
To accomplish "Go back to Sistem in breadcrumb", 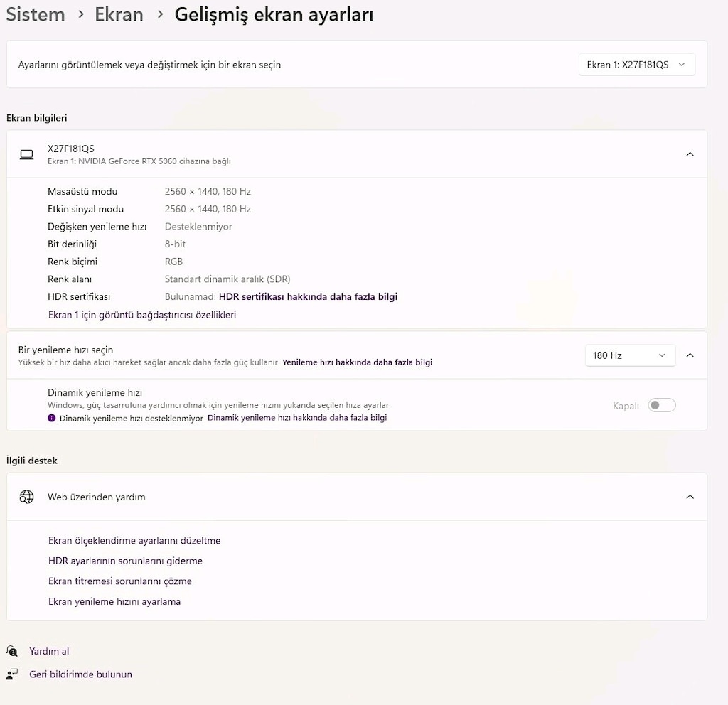I will tap(36, 14).
